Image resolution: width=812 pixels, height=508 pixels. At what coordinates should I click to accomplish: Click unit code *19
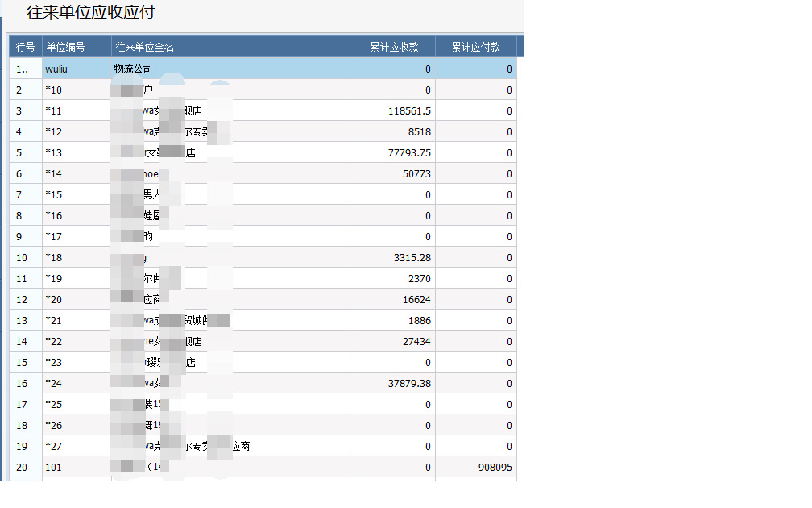pos(77,279)
